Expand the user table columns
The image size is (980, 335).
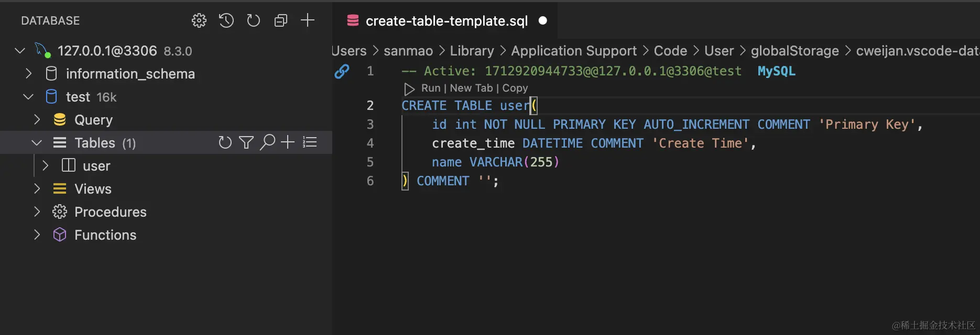click(46, 166)
